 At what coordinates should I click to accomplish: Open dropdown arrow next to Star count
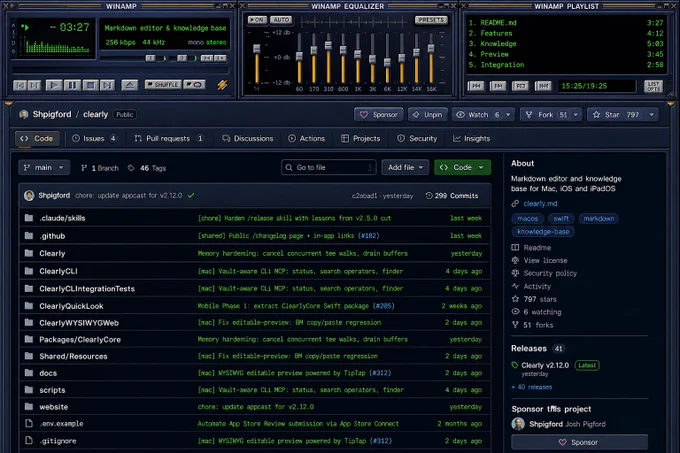pyautogui.click(x=651, y=114)
